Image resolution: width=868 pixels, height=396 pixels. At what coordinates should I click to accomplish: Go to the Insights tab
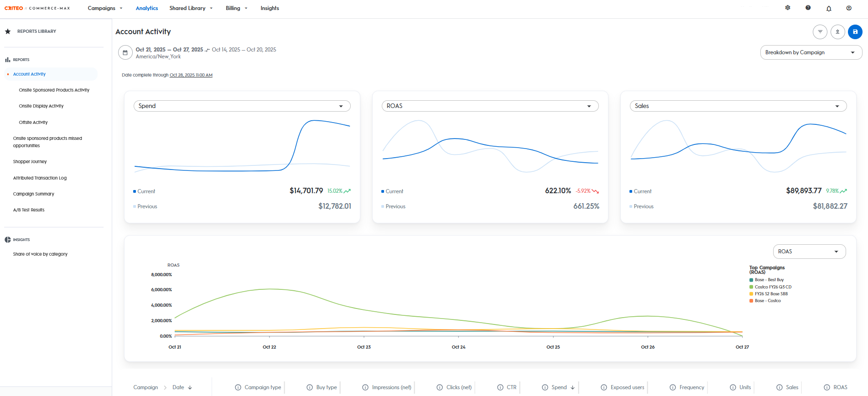(x=270, y=8)
